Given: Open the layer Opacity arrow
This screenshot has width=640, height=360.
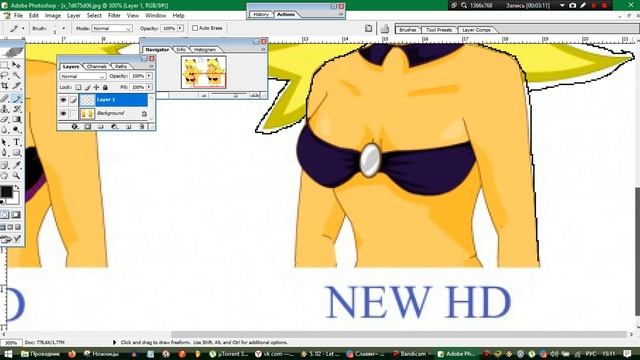Looking at the screenshot, I should point(149,76).
